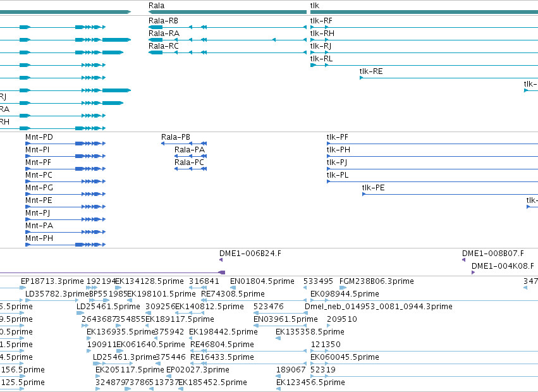Image resolution: width=538 pixels, height=392 pixels.
Task: Select the Mnt-PH protein label
Action: click(x=39, y=238)
